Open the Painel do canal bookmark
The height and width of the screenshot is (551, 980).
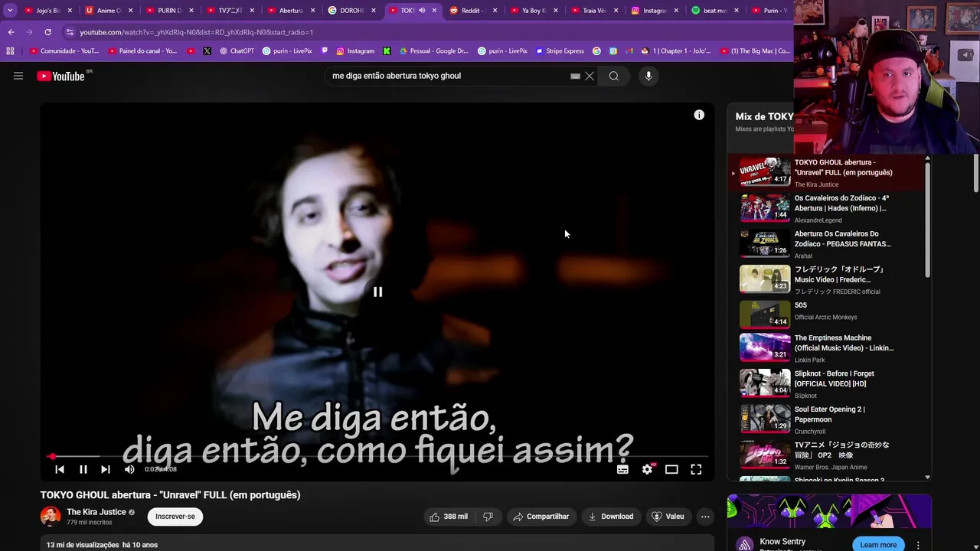(x=142, y=51)
